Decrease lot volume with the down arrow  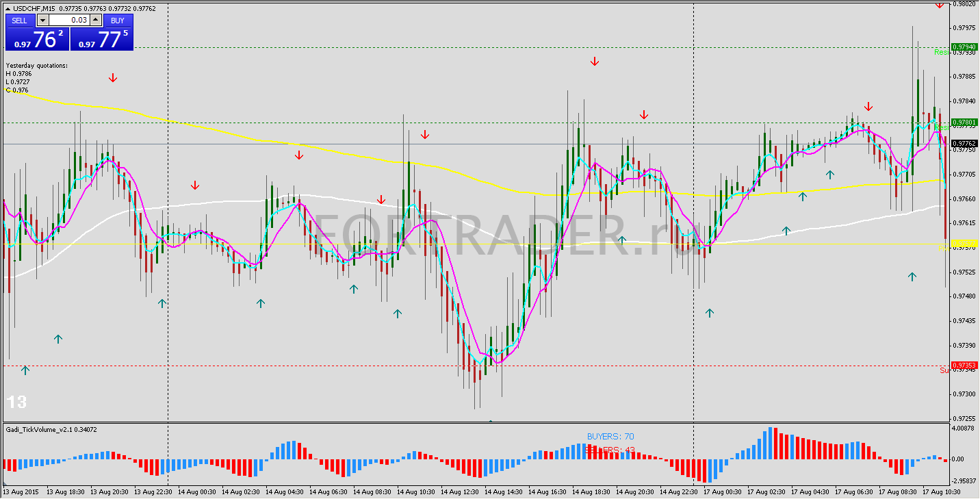tap(41, 21)
